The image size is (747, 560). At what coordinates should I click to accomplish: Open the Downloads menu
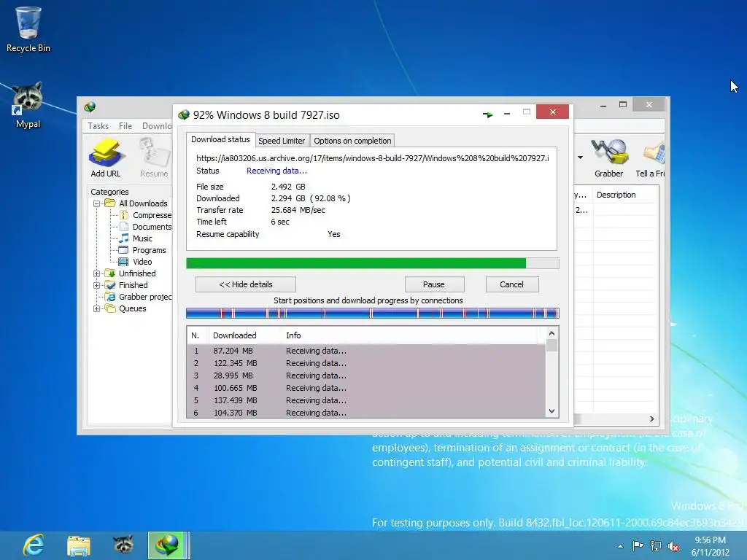pyautogui.click(x=157, y=126)
